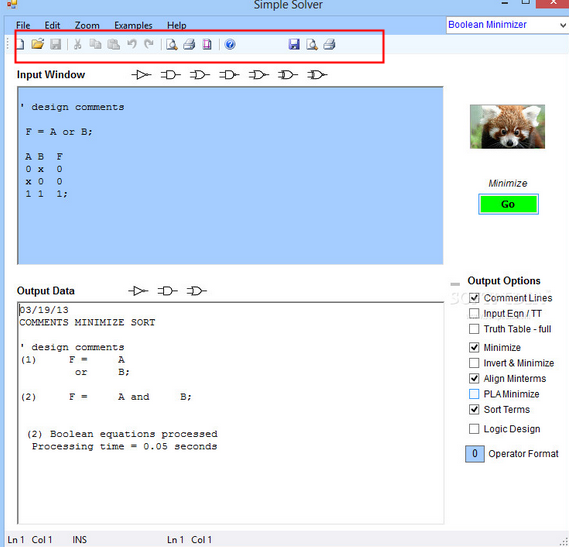Toggle Align Minterms checkbox
569x547 pixels.
pos(474,379)
